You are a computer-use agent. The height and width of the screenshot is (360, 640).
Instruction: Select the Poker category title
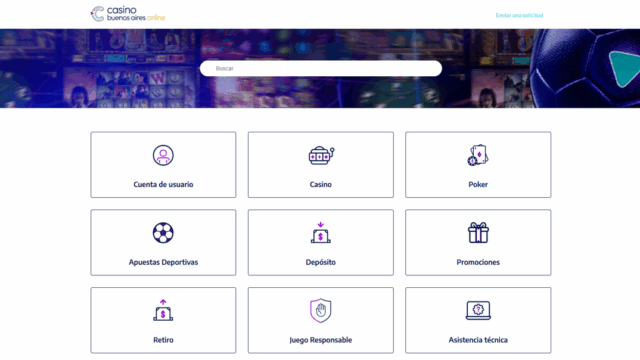[x=478, y=184]
